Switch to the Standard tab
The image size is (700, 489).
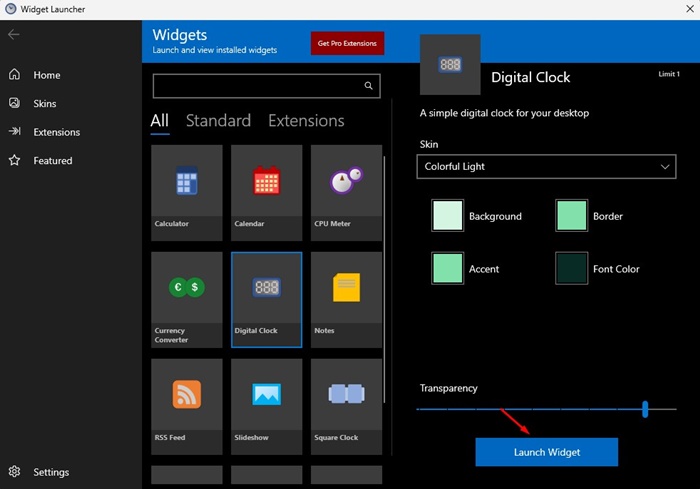click(218, 121)
